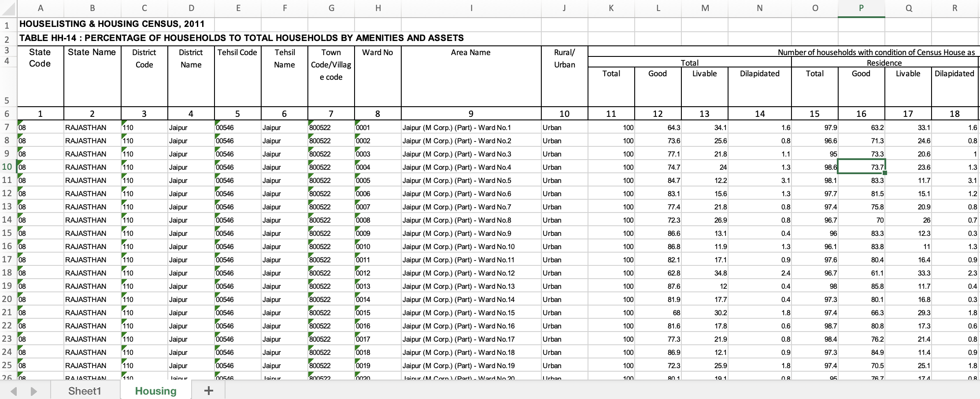
Task: Click the Rural/Urban header cell
Action: 564,59
